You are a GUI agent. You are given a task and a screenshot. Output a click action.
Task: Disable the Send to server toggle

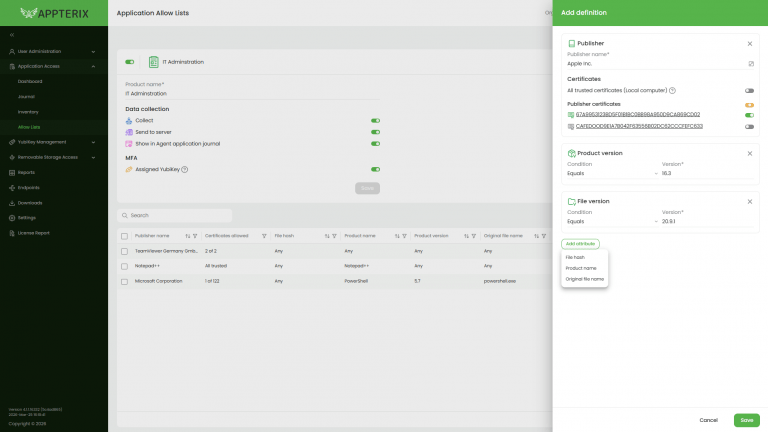[375, 132]
